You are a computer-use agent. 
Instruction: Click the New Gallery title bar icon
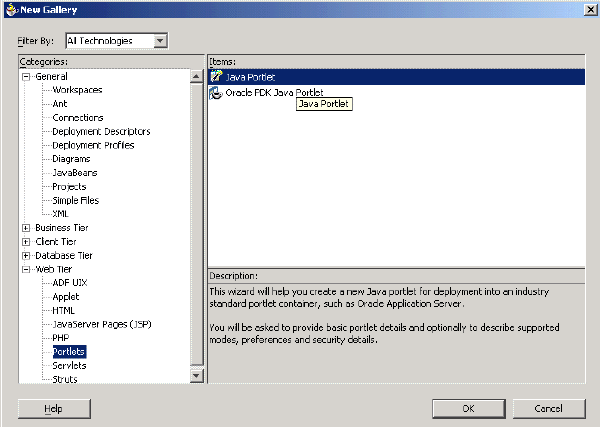tap(12, 9)
